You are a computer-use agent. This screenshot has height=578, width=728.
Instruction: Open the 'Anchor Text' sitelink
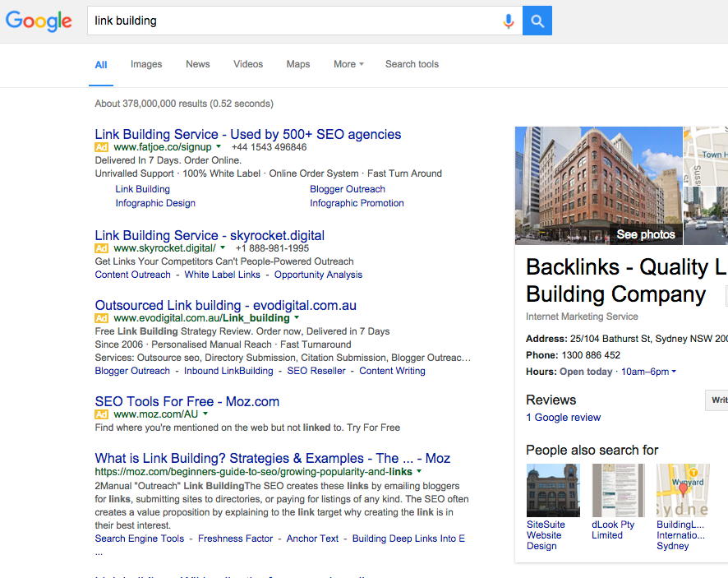[312, 539]
